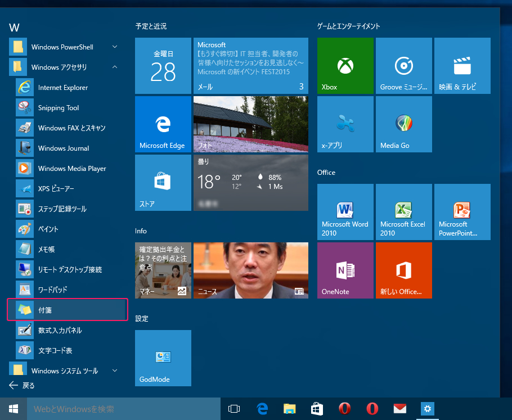
Task: Open Microsoft Edge tile
Action: pos(163,124)
